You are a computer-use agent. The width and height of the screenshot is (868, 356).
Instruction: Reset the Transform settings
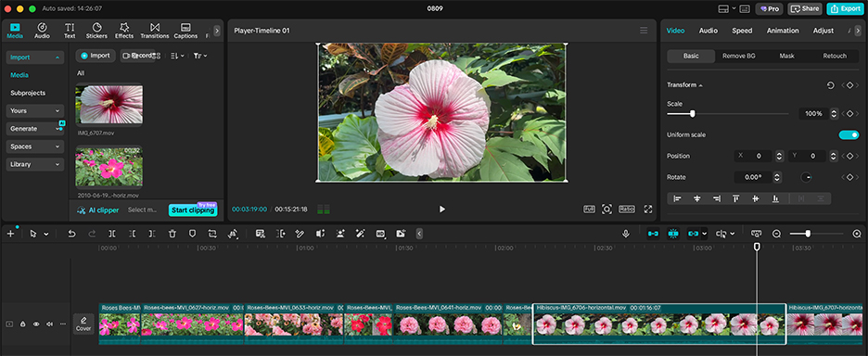pos(830,85)
